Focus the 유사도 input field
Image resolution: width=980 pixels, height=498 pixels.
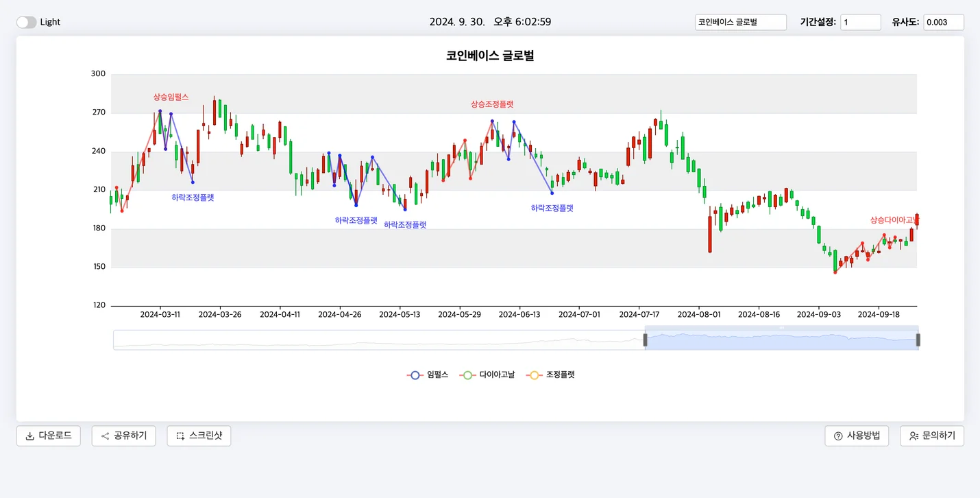click(x=944, y=22)
